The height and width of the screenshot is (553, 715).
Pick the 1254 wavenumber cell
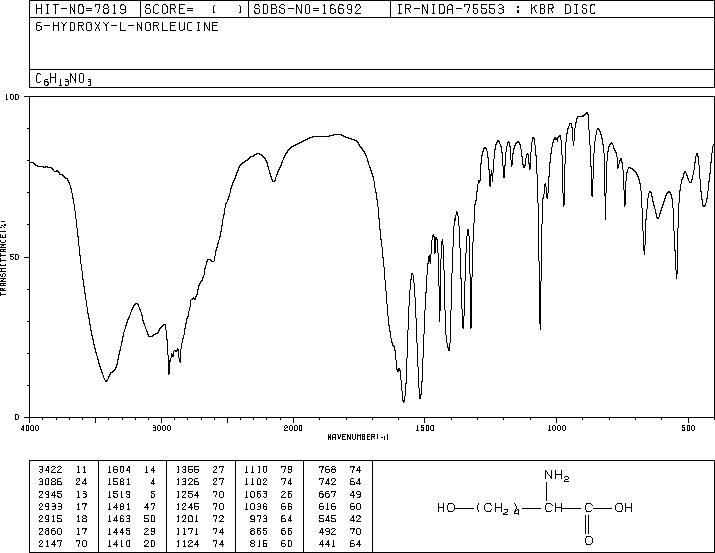click(x=187, y=494)
